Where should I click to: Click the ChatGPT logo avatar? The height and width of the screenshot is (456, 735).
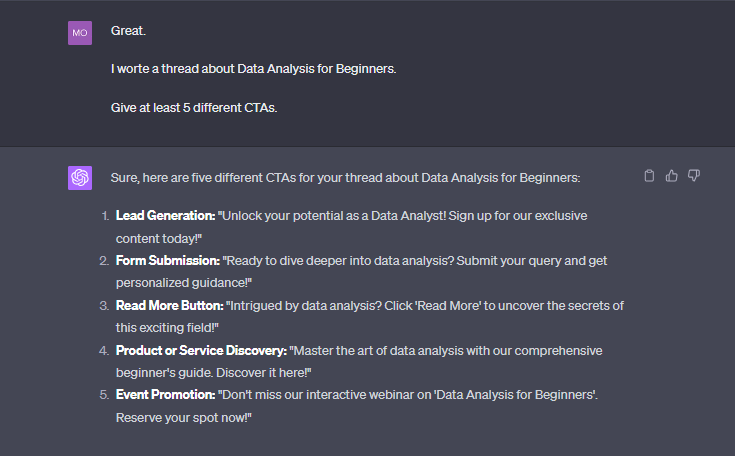click(80, 178)
